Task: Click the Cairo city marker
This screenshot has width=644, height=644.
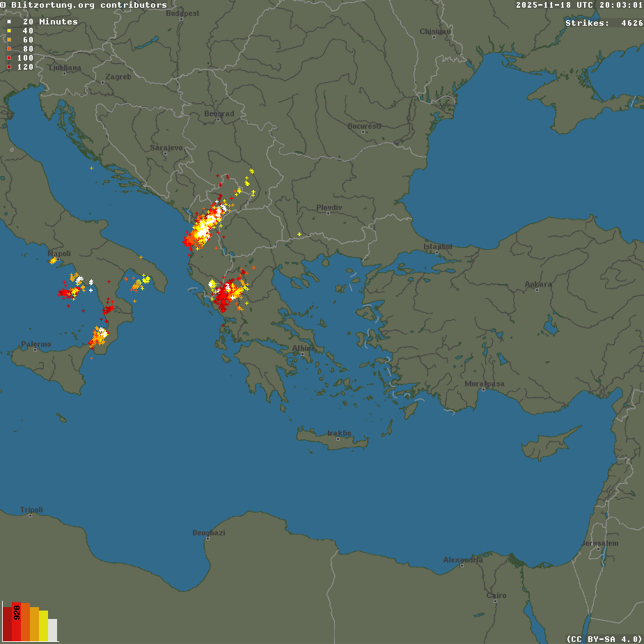Action: 496,602
